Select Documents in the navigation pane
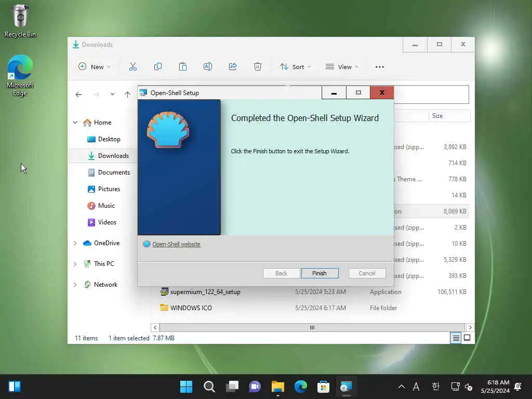The width and height of the screenshot is (532, 399). click(114, 172)
